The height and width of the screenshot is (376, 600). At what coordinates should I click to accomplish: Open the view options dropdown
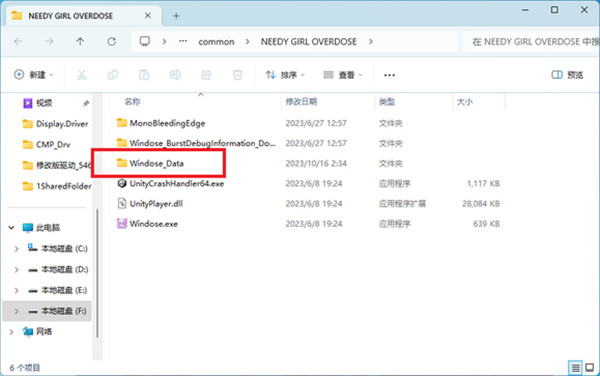click(x=343, y=75)
